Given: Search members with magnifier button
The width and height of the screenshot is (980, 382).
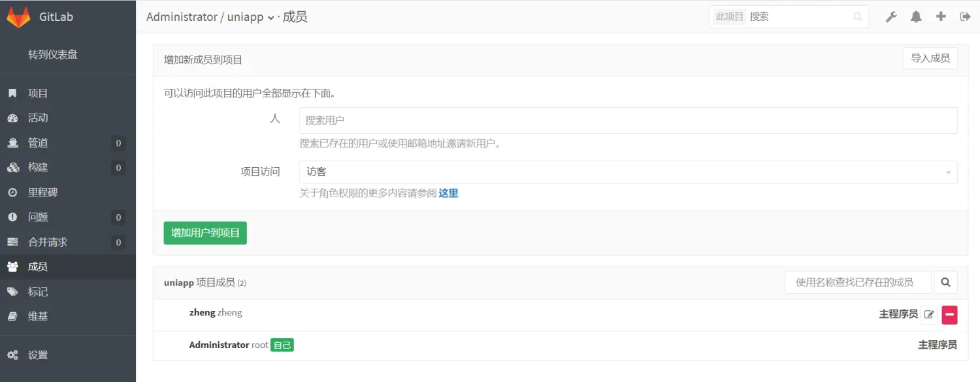Looking at the screenshot, I should [945, 282].
